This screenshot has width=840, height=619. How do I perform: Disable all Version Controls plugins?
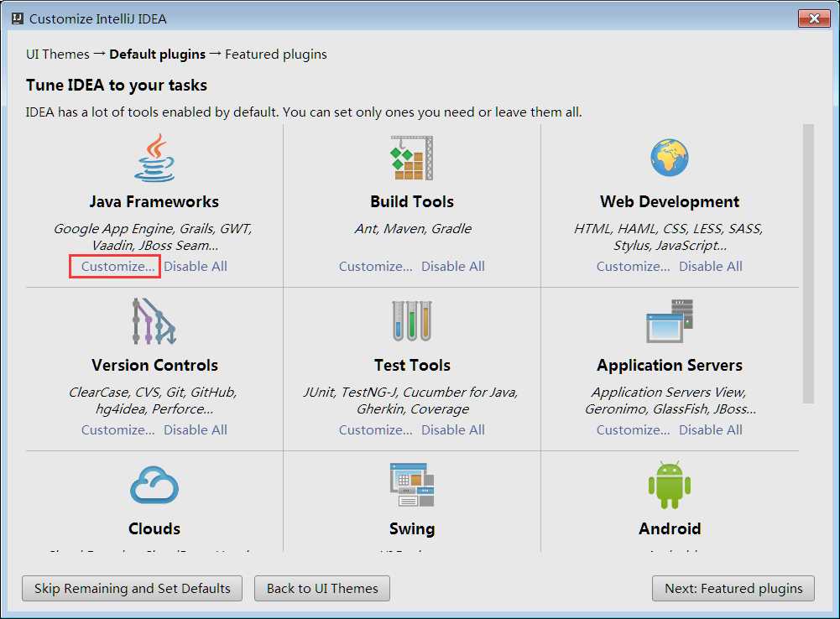click(196, 429)
